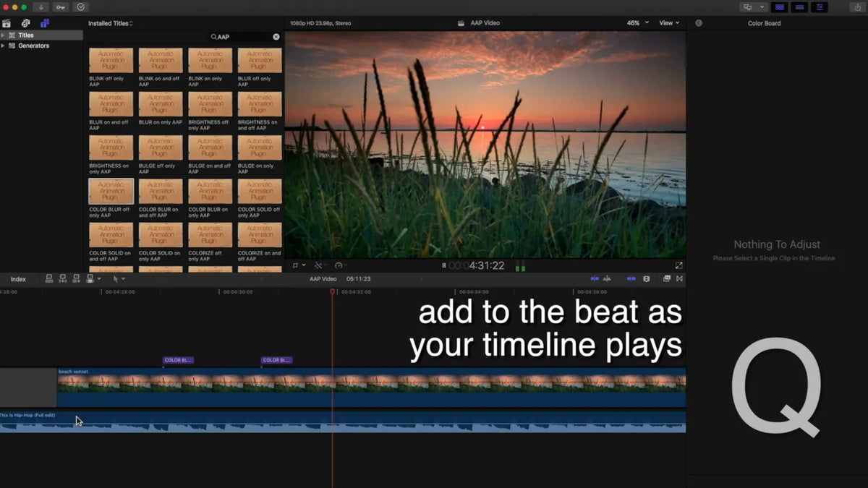Image resolution: width=868 pixels, height=488 pixels.
Task: Select the BRIGHTNESS off only AAP title
Action: point(210,104)
